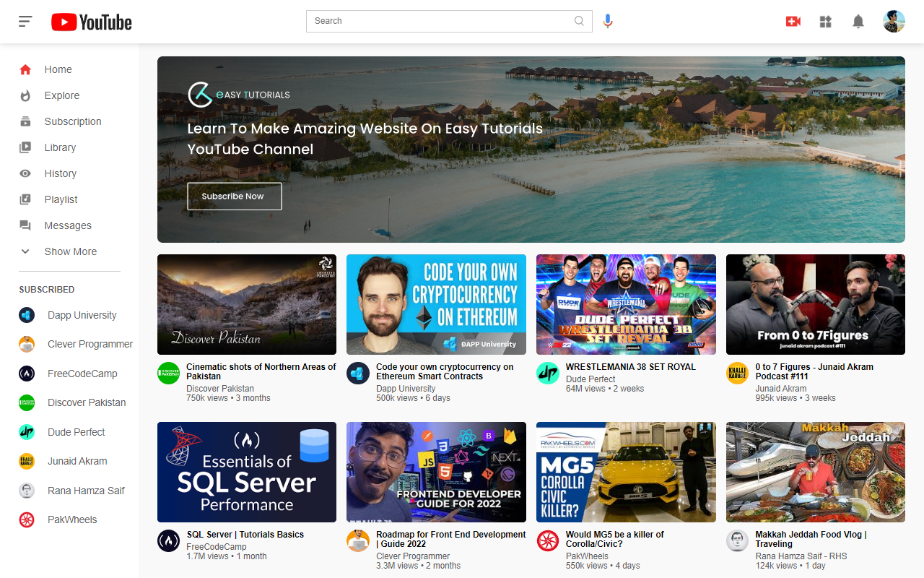Open the Discover Pakistan video thumbnail
Image resolution: width=924 pixels, height=578 pixels.
pyautogui.click(x=247, y=304)
